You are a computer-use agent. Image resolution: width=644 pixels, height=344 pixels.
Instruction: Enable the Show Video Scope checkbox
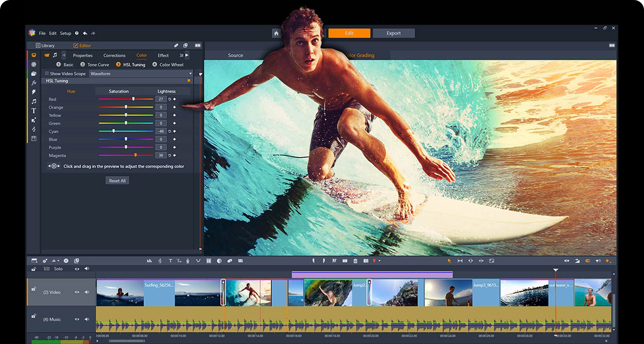pyautogui.click(x=47, y=73)
